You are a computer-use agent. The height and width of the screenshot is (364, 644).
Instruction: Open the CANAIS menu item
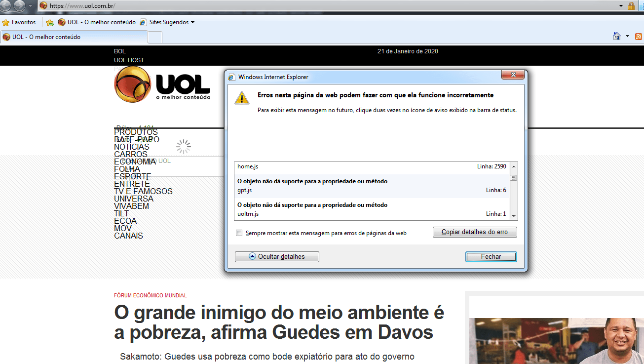128,236
